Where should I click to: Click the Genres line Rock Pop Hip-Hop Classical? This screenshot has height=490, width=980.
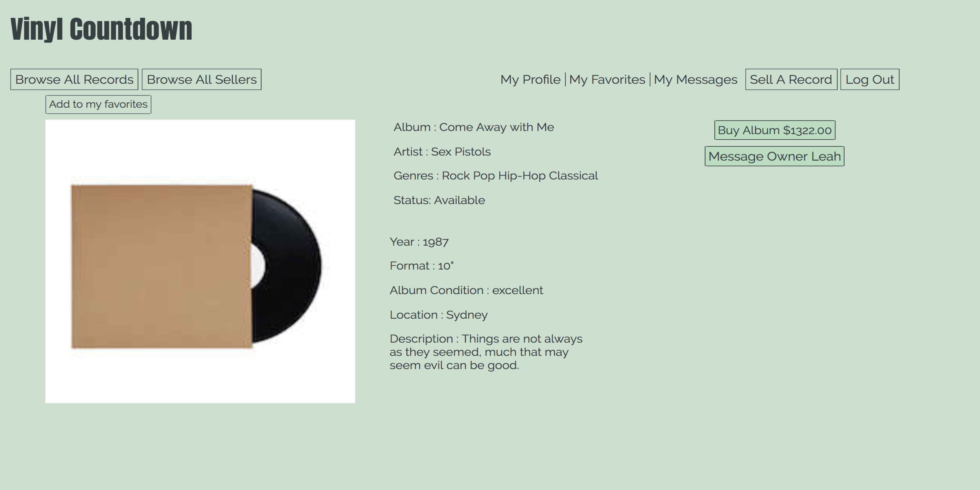click(496, 176)
